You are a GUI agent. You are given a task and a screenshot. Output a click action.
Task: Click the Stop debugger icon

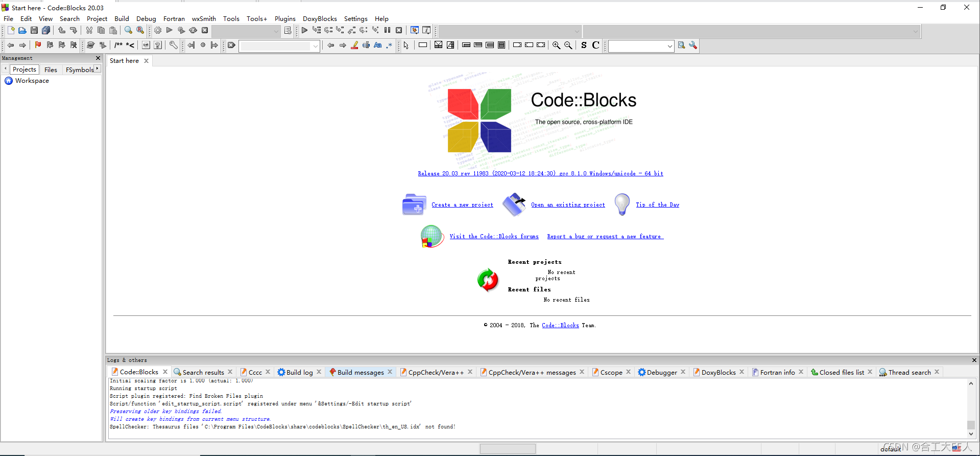(399, 31)
